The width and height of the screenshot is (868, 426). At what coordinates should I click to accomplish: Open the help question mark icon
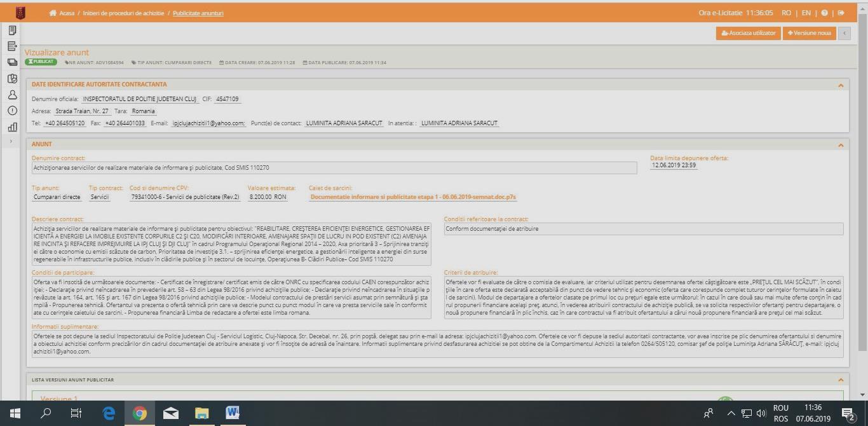(825, 13)
